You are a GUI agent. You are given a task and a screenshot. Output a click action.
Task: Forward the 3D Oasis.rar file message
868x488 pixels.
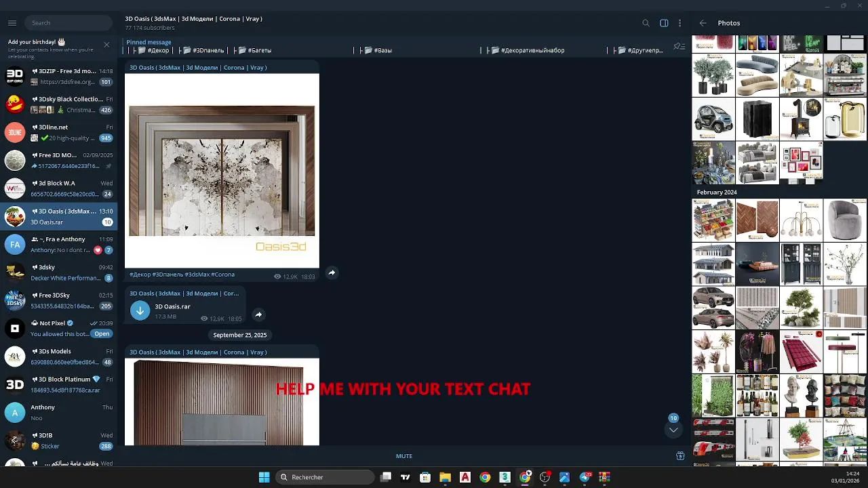[258, 314]
